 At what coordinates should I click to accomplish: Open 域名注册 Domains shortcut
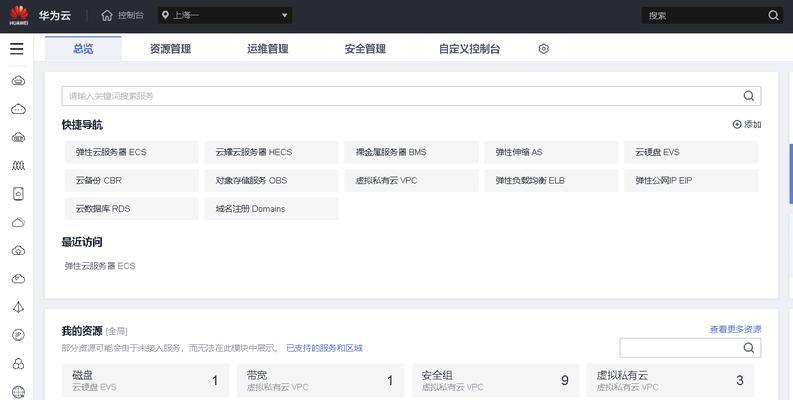coord(272,209)
